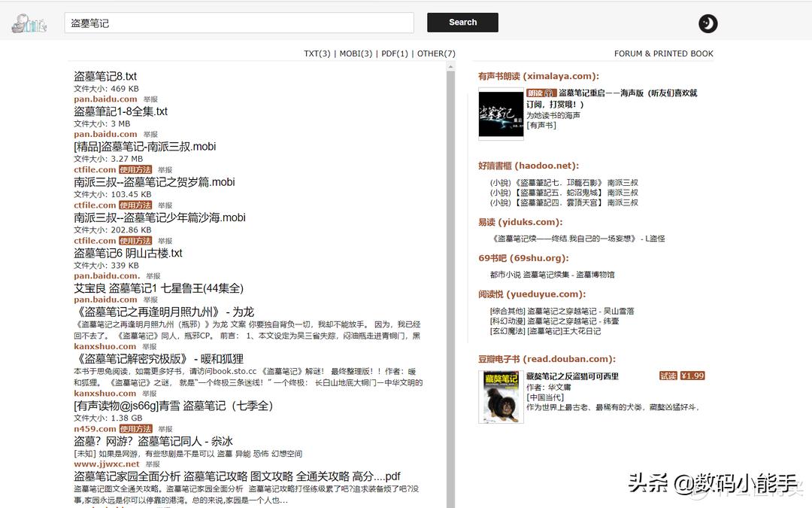Switch to the MOBI(3) filter tab
Image resolution: width=812 pixels, height=508 pixels.
click(354, 54)
